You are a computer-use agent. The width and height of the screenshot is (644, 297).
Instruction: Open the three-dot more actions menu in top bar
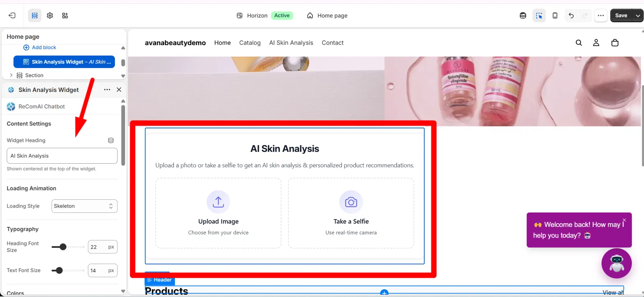(600, 16)
